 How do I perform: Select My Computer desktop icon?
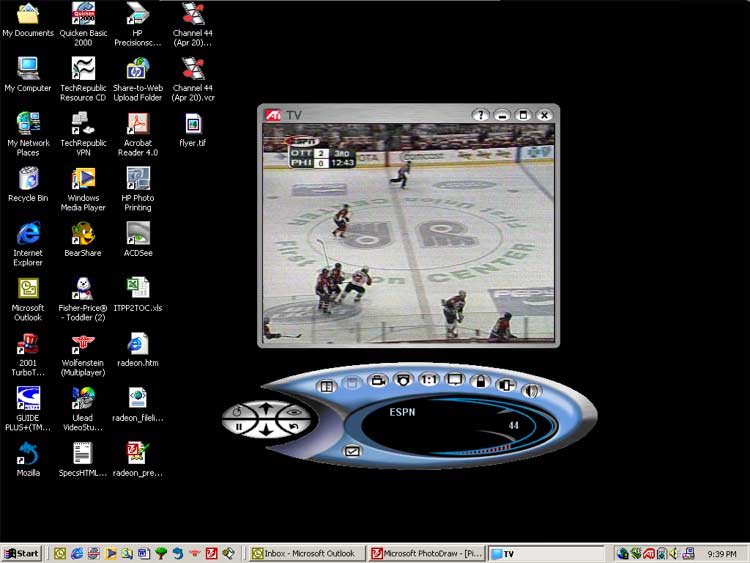pyautogui.click(x=28, y=75)
